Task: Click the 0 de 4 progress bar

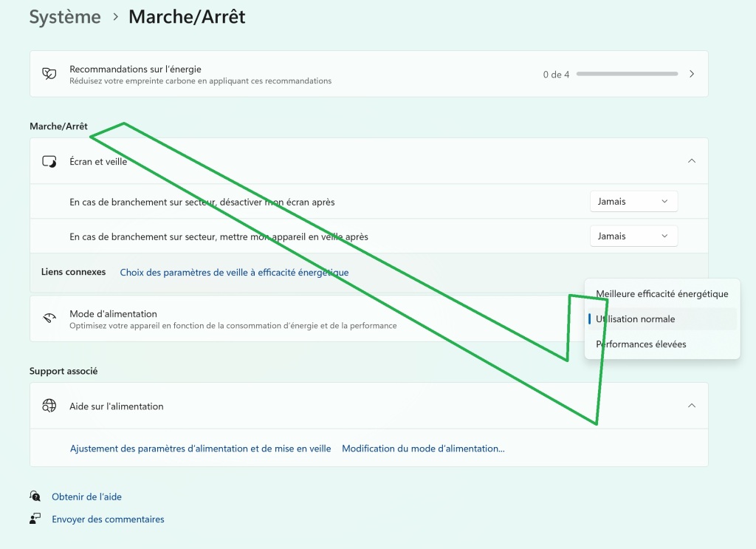Action: click(628, 74)
